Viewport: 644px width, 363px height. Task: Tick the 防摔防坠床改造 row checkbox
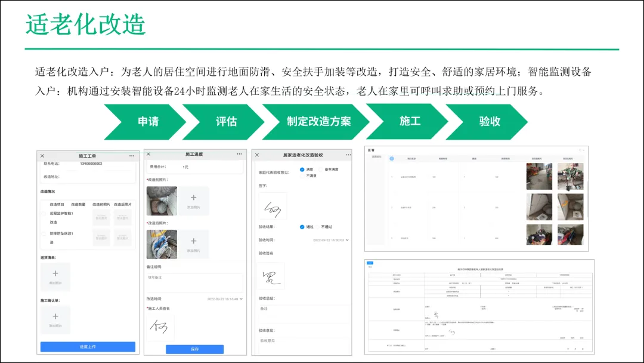tap(44, 233)
